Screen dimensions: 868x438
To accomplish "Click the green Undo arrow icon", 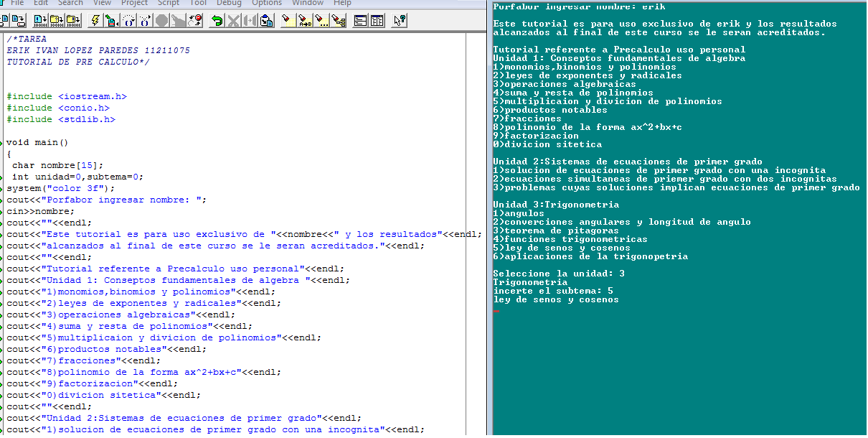I will tap(216, 22).
